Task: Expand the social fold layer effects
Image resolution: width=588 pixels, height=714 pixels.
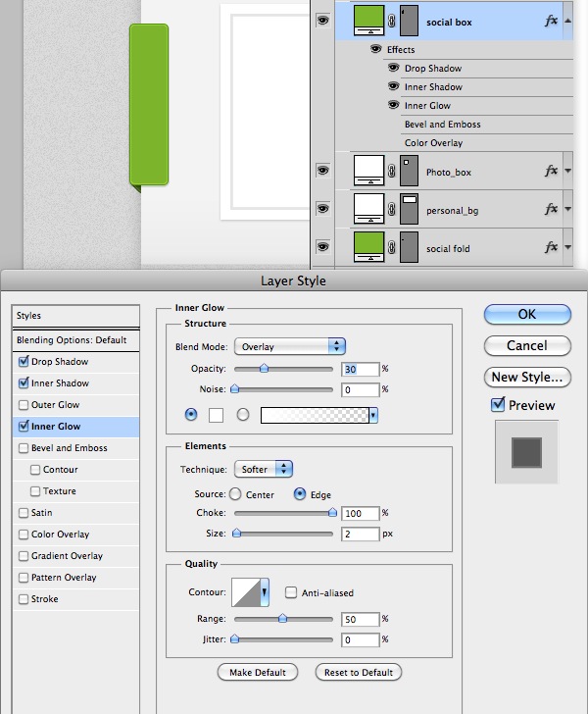Action: tap(567, 247)
